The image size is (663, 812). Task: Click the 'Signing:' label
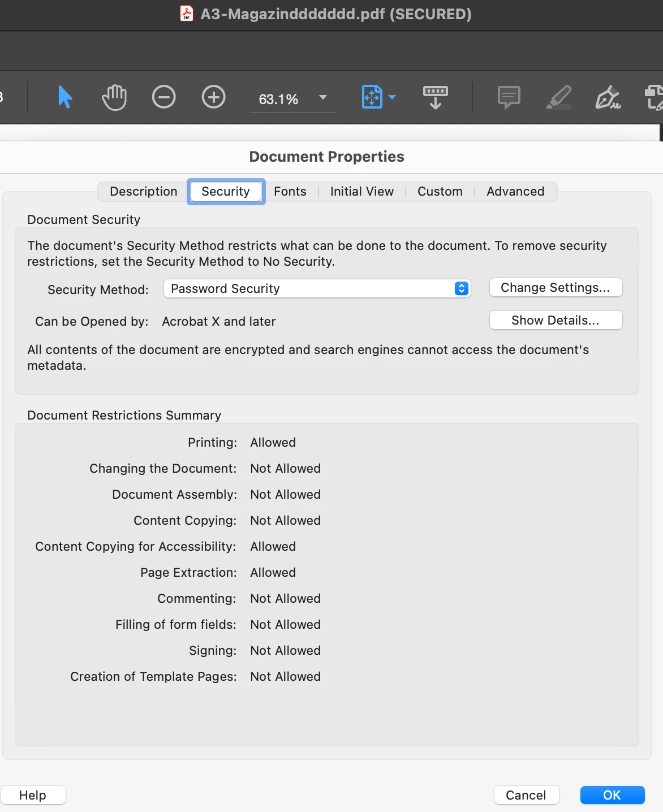coord(213,650)
